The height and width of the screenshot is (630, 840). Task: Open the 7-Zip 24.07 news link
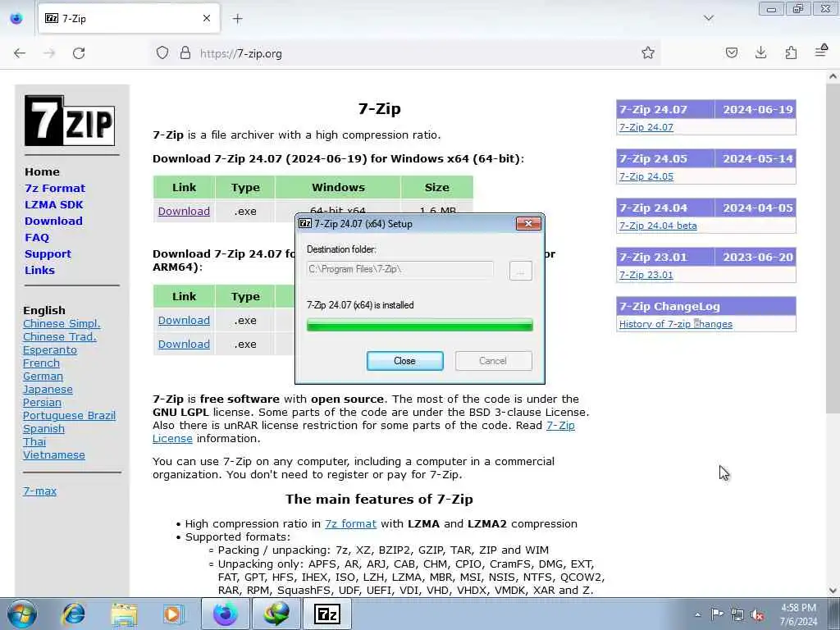coord(646,127)
